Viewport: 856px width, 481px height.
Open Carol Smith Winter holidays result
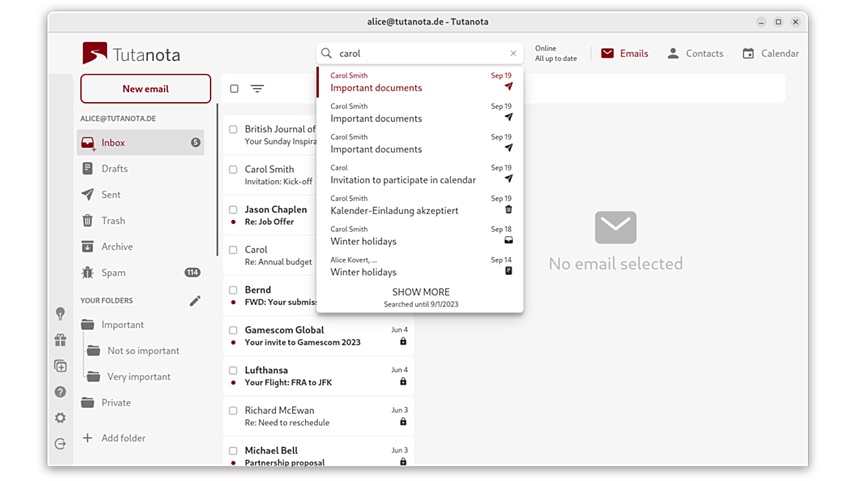pos(420,235)
